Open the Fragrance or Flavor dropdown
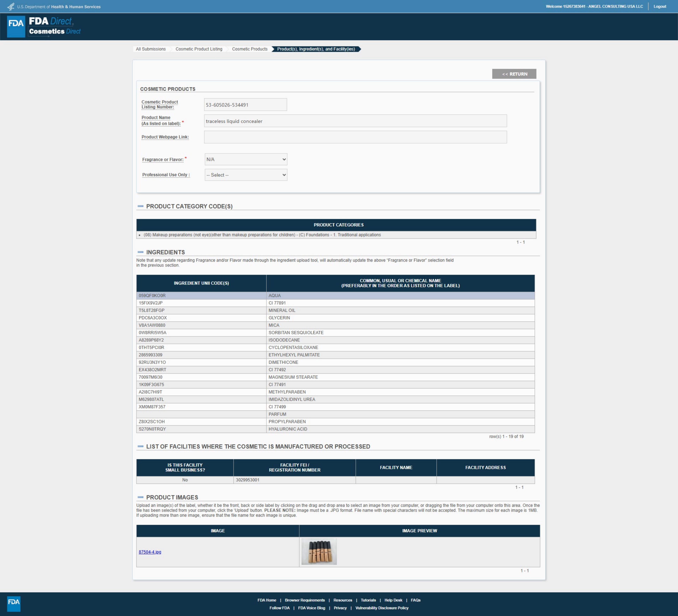The width and height of the screenshot is (678, 616). click(246, 159)
